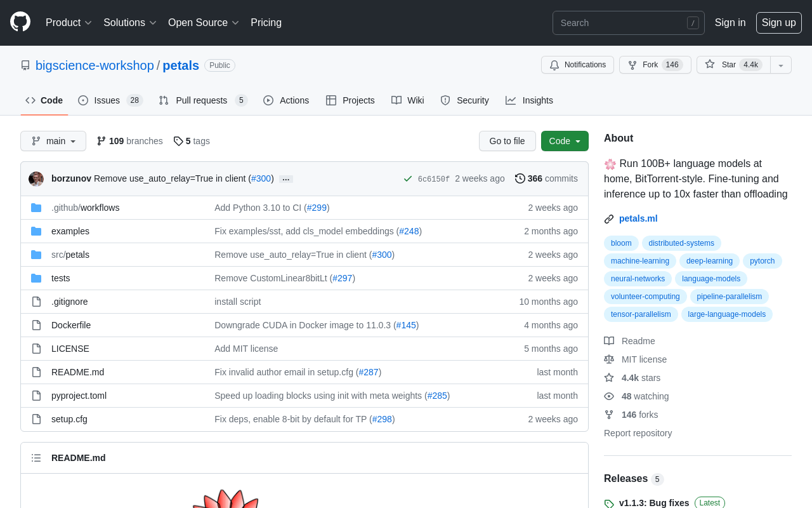This screenshot has height=508, width=812.
Task: Select the bloom topic tag
Action: [x=621, y=243]
